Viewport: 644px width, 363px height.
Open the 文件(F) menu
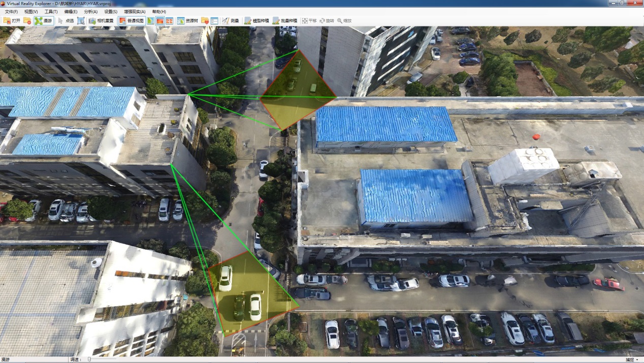[11, 12]
